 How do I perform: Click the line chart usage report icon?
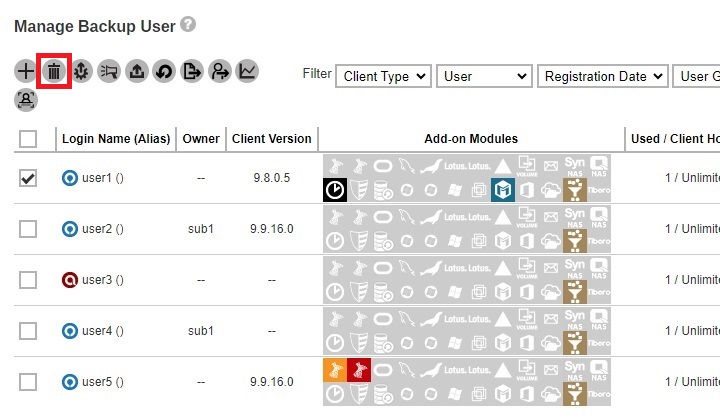[247, 71]
